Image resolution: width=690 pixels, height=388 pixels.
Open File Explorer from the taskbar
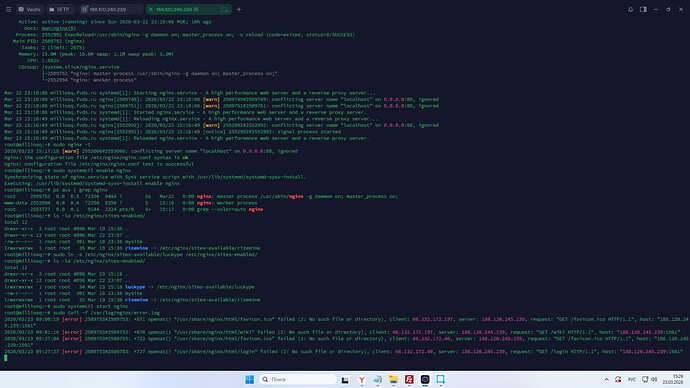(393, 380)
